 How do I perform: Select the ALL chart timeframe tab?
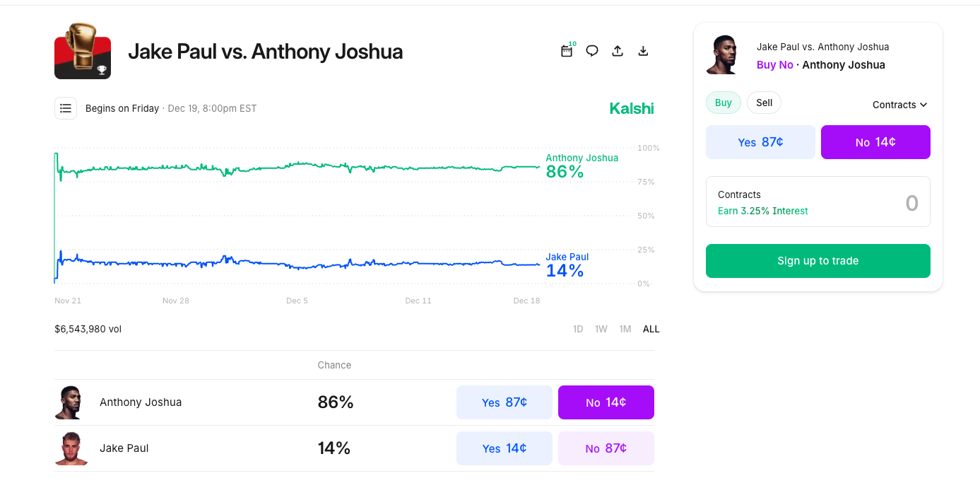[651, 329]
